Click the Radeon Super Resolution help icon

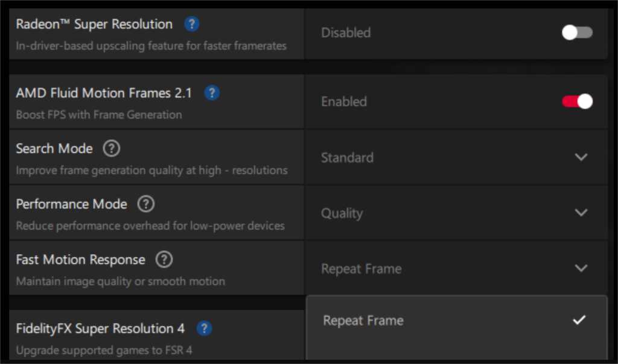[x=191, y=24]
